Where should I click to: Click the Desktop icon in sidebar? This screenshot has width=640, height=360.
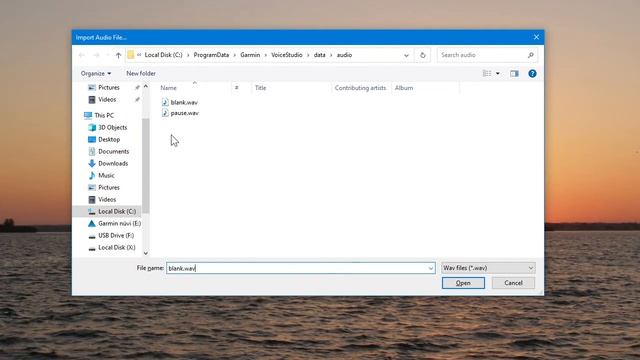tap(92, 139)
